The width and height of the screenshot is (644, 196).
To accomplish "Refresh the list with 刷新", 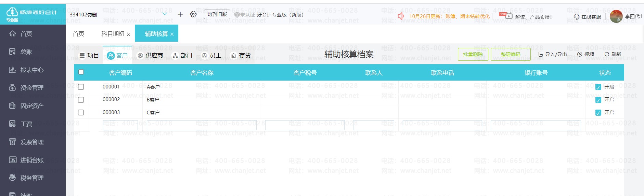I will click(613, 54).
